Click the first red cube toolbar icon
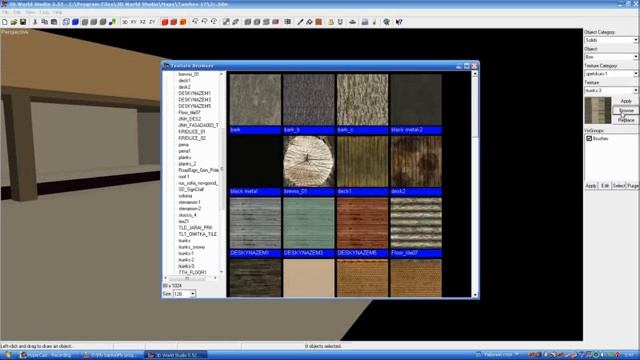 tap(165, 22)
